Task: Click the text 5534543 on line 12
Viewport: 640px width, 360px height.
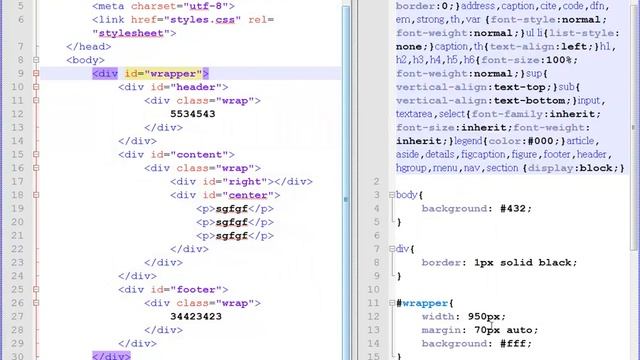Action: tap(193, 114)
